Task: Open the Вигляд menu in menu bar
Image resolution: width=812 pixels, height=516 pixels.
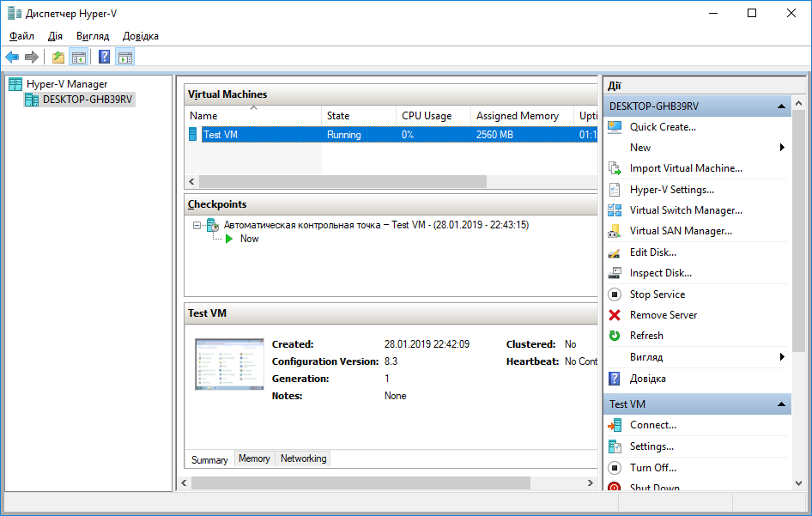Action: pos(93,36)
